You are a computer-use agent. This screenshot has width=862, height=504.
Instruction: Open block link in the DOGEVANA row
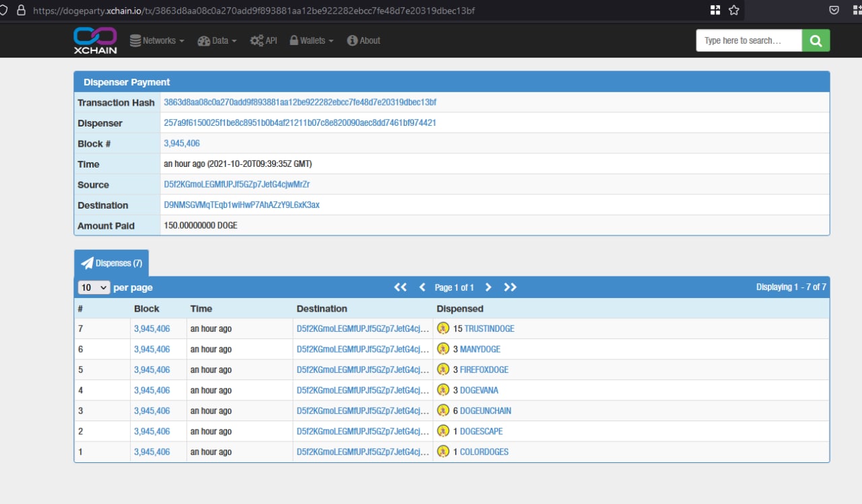coord(152,390)
